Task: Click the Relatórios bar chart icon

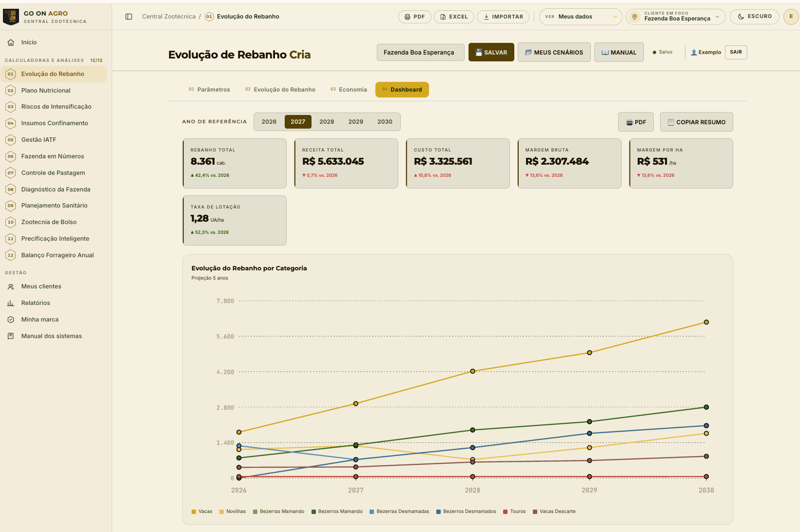Action: pyautogui.click(x=11, y=303)
